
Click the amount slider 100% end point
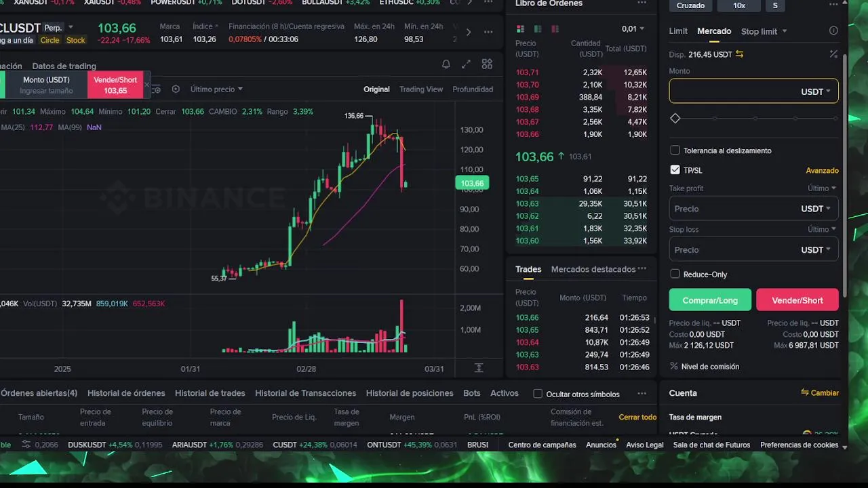click(837, 119)
